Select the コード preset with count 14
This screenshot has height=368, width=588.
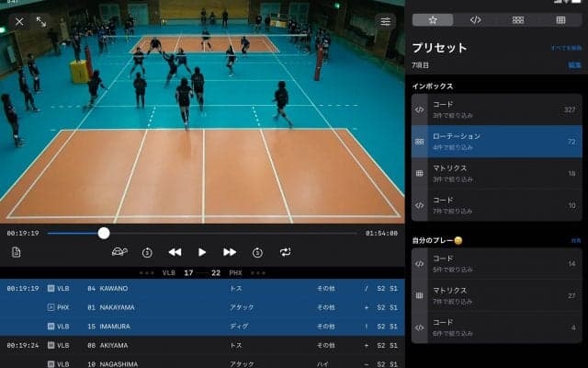[496, 264]
